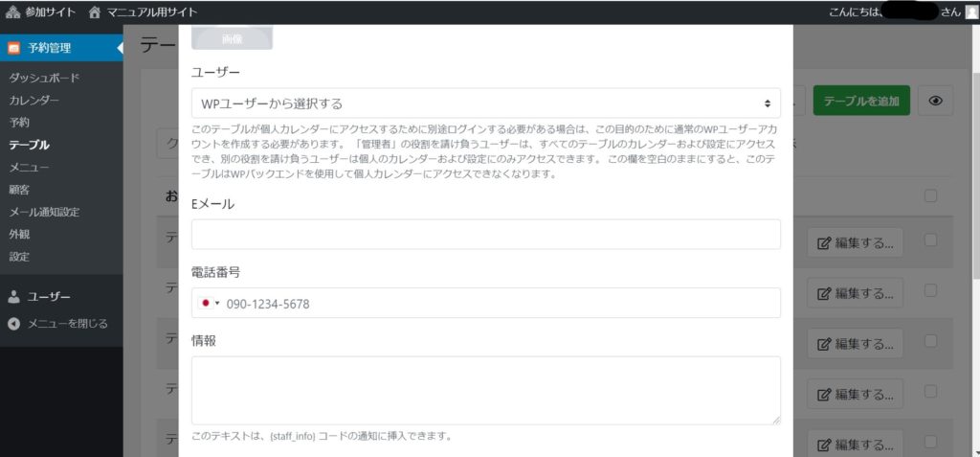Screen dimensions: 980x457
Task: Click the 情報 text area
Action: tap(485, 390)
